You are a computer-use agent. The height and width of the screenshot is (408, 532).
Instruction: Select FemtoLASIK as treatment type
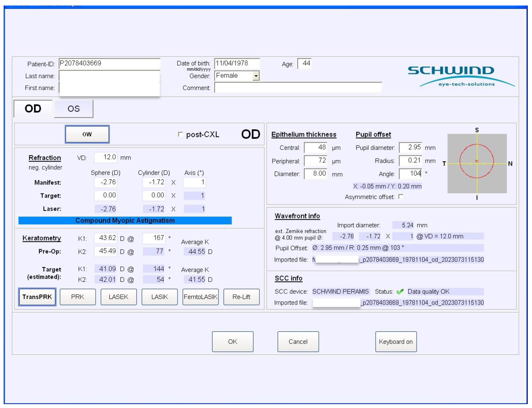point(200,297)
